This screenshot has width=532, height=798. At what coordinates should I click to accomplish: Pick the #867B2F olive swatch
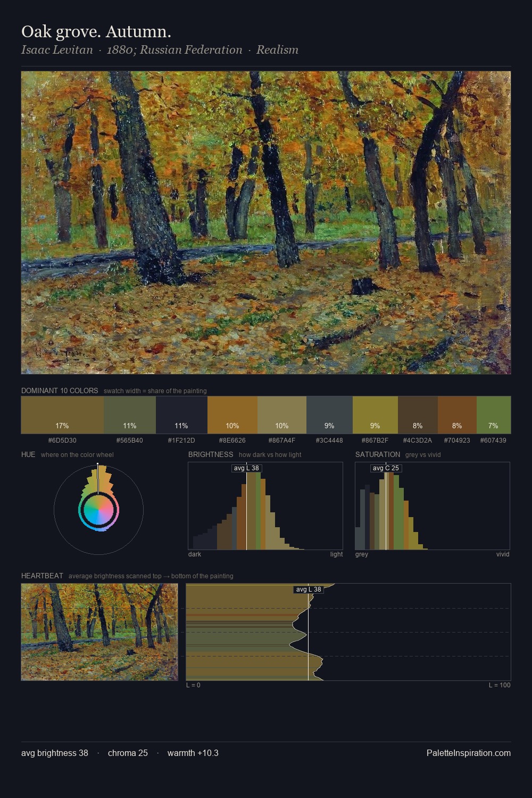coord(375,415)
